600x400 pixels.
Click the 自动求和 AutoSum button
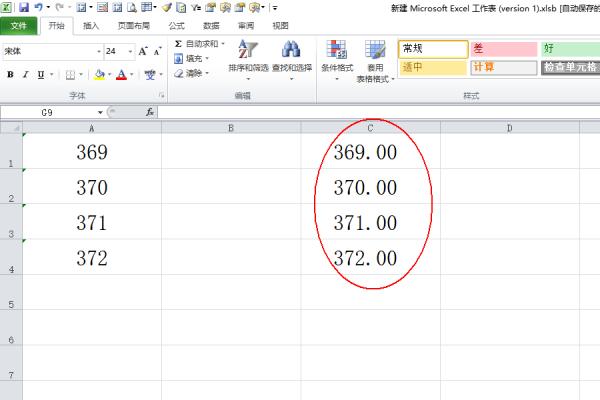(199, 44)
